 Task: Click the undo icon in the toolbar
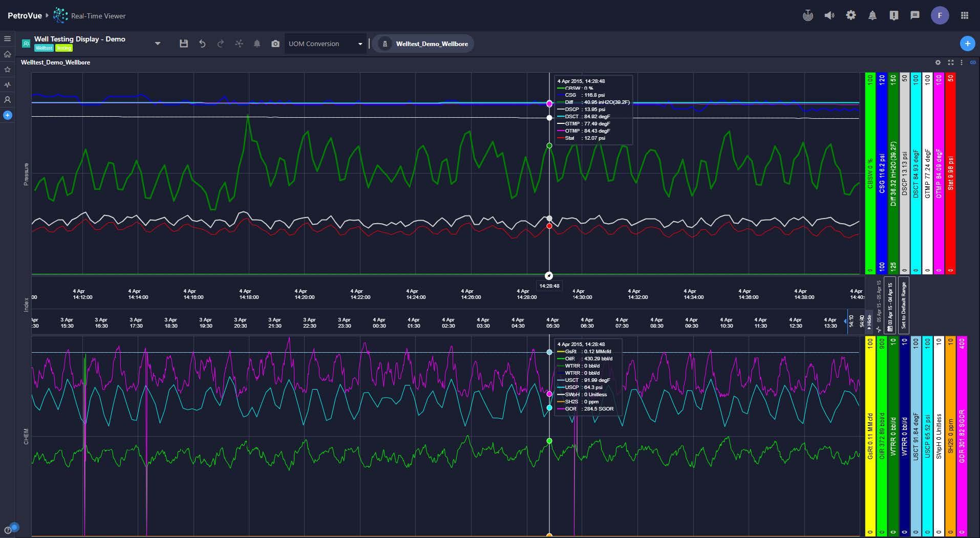point(203,44)
